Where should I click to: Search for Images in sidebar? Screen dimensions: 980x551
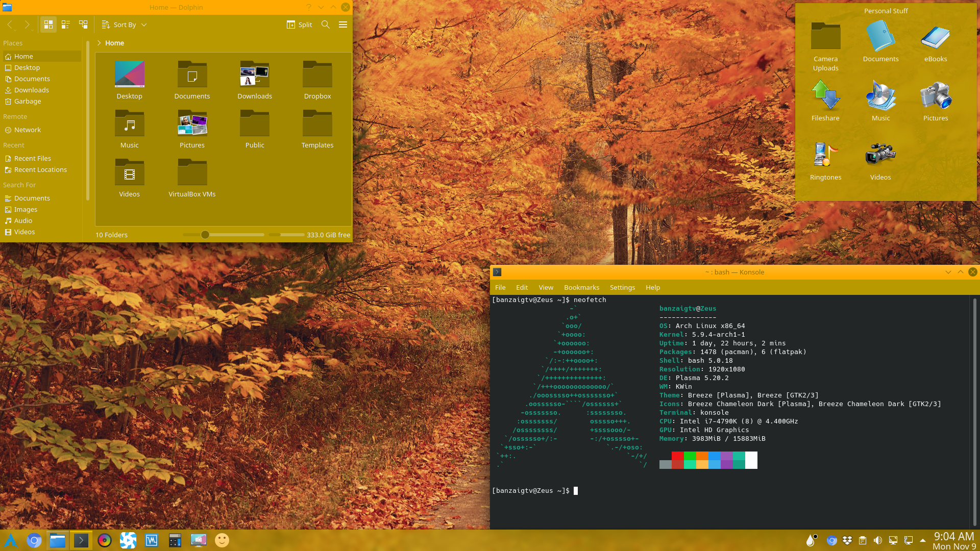pos(42,209)
